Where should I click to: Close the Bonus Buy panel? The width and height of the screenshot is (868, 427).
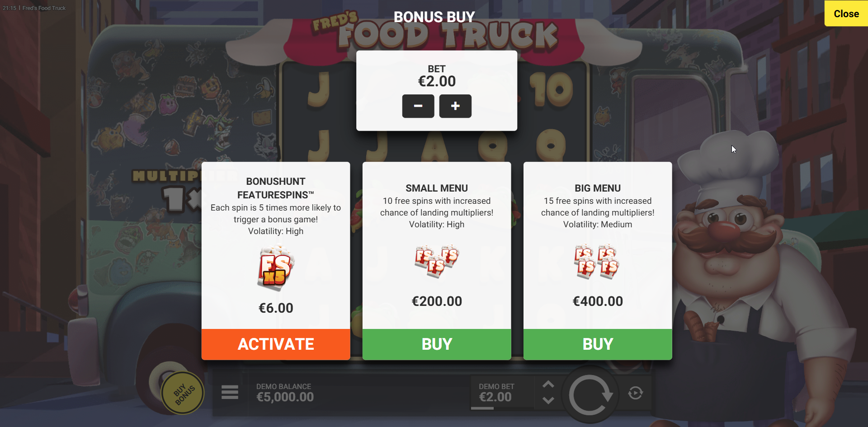[846, 14]
